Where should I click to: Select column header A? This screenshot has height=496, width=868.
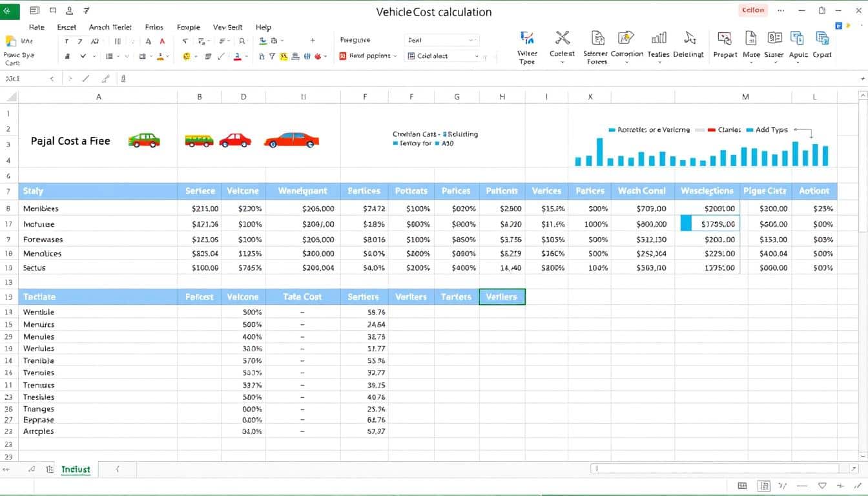point(98,97)
